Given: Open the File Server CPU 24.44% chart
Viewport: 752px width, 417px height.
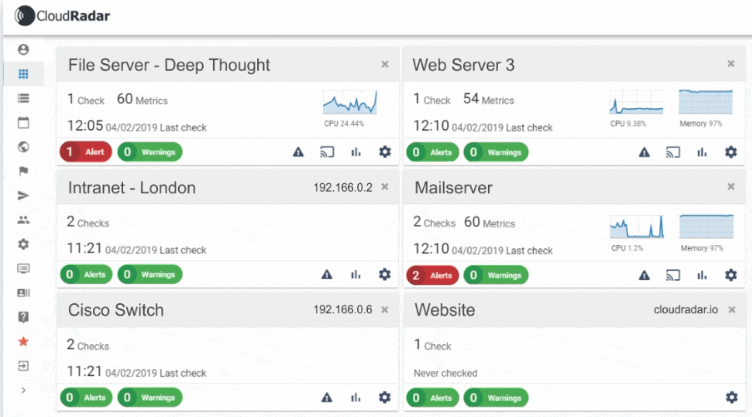Looking at the screenshot, I should click(x=350, y=103).
